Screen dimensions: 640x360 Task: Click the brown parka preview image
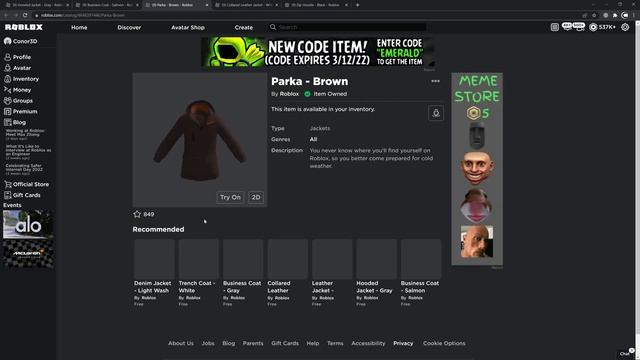200,140
